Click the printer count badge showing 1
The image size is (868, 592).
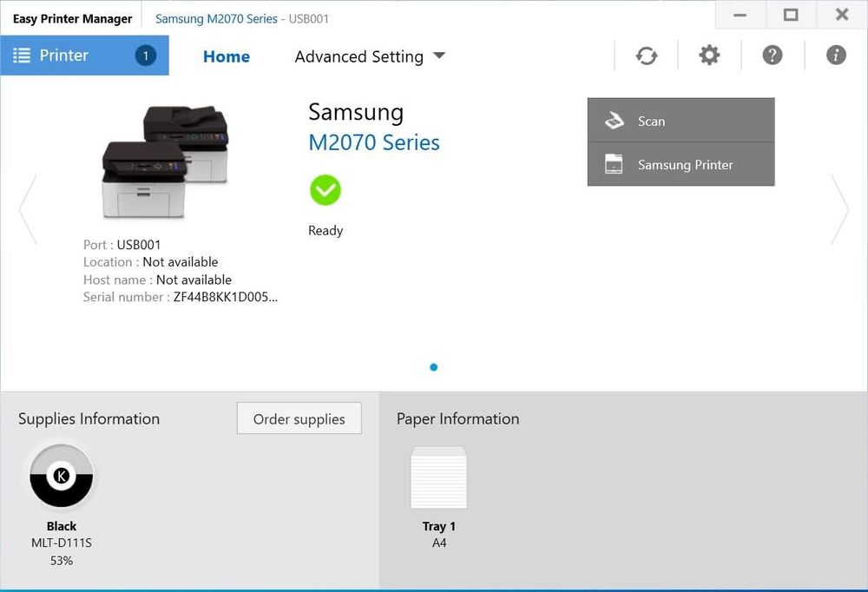pos(146,56)
